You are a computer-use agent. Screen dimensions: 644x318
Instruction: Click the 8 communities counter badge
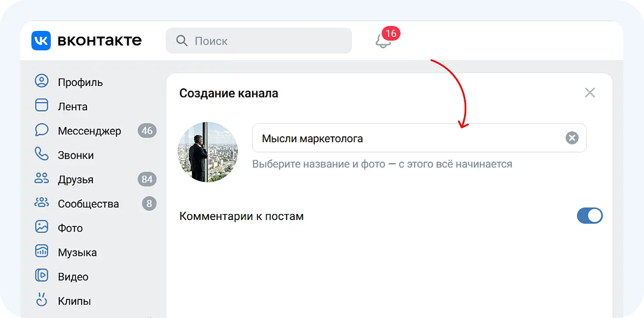pyautogui.click(x=149, y=204)
